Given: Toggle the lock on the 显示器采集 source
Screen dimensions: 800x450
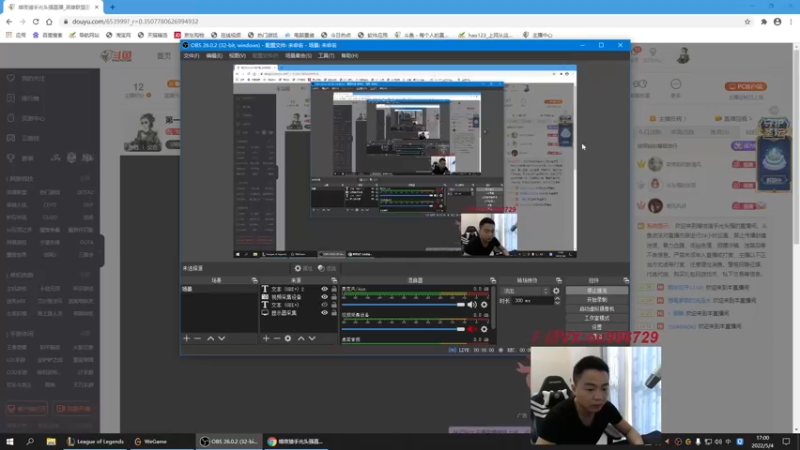Looking at the screenshot, I should [x=334, y=312].
